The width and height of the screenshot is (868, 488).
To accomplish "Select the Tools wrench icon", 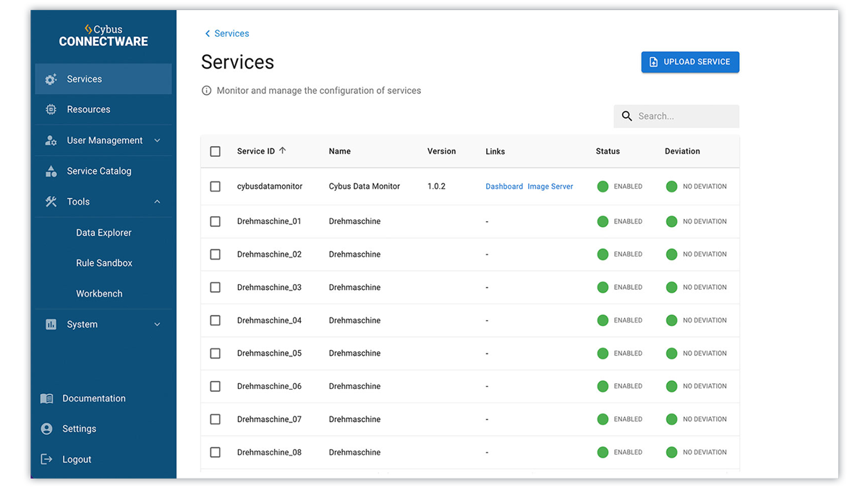I will (x=50, y=202).
